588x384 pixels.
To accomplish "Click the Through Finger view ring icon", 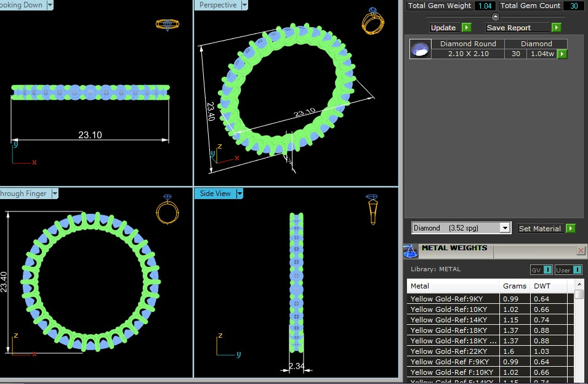I will pyautogui.click(x=167, y=210).
